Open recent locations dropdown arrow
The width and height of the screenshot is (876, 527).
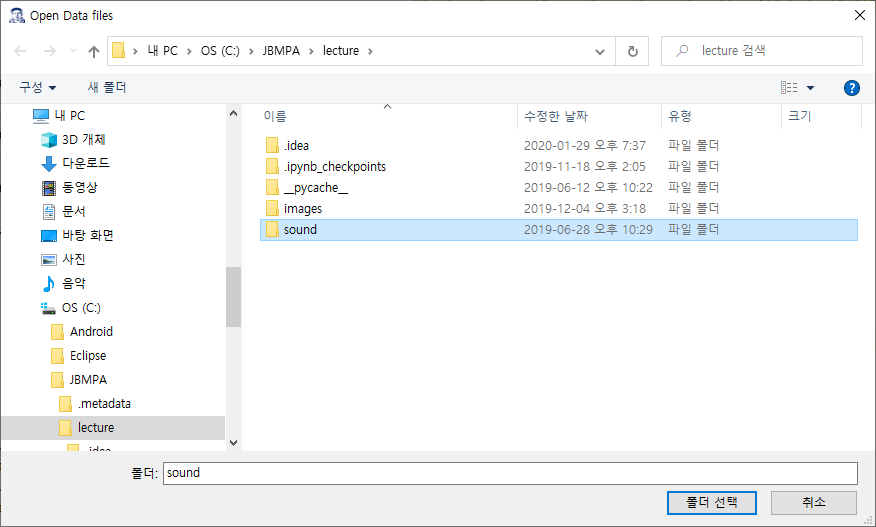pyautogui.click(x=73, y=51)
